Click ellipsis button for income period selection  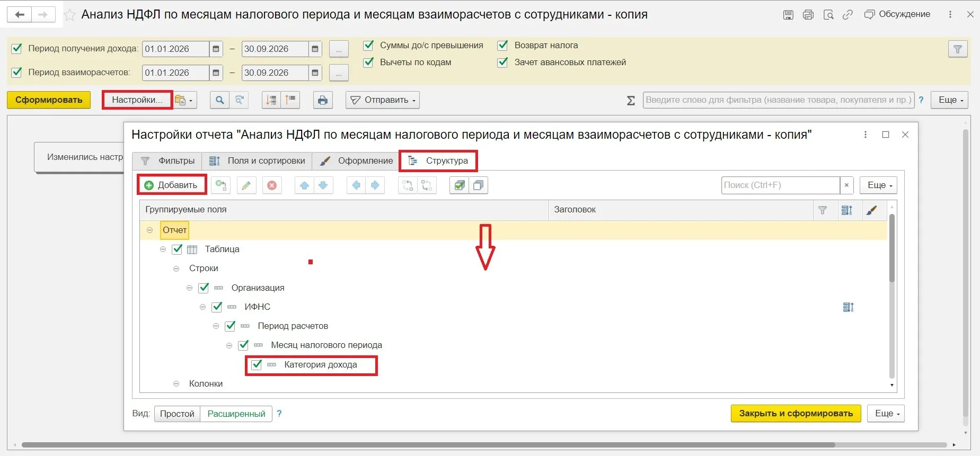click(x=339, y=49)
